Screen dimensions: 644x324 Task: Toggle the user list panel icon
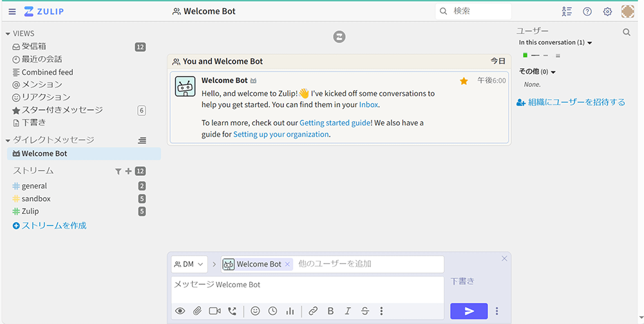(x=567, y=12)
